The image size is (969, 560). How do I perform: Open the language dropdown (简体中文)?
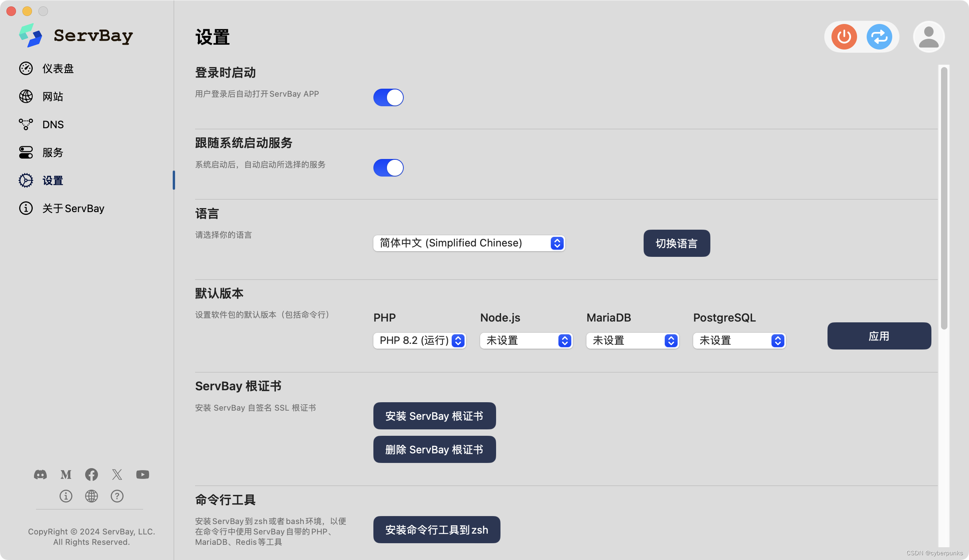point(469,243)
